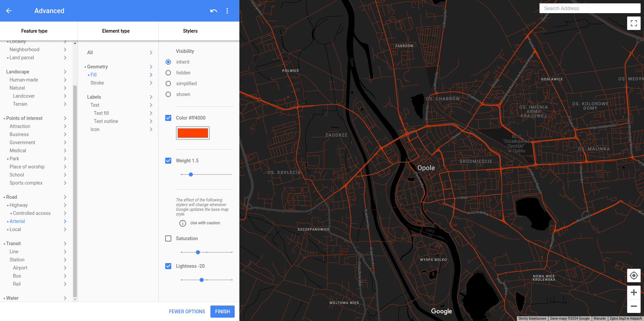Open the three-dot more options menu
Image resolution: width=644 pixels, height=321 pixels.
[x=227, y=11]
